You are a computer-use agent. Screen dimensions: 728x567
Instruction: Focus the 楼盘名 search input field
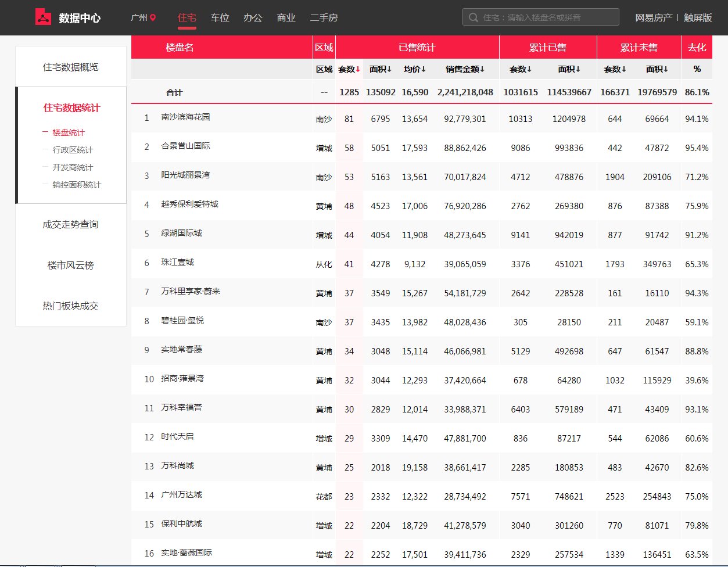[546, 17]
